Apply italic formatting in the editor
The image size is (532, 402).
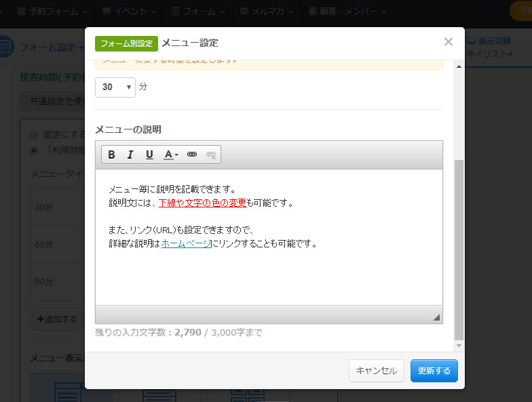point(130,155)
